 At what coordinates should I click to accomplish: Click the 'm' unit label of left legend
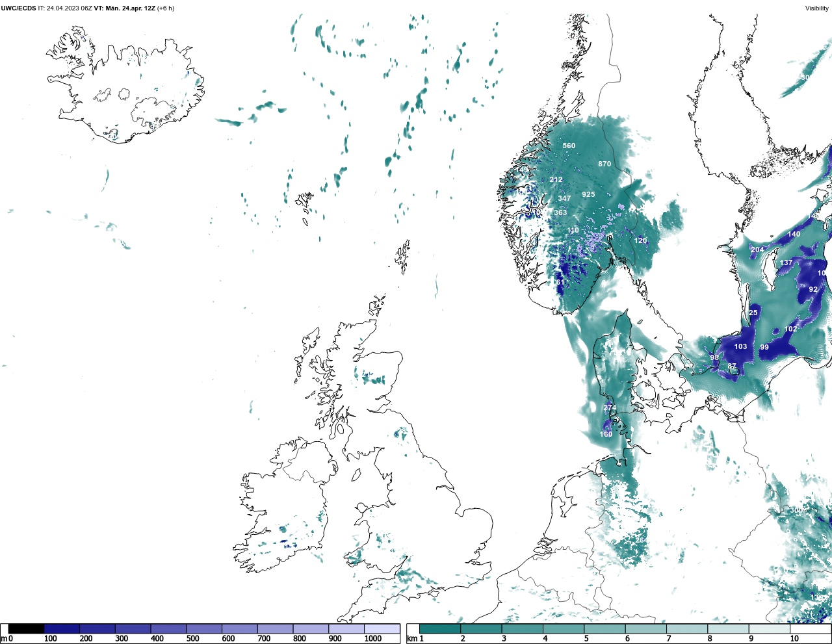point(4,639)
